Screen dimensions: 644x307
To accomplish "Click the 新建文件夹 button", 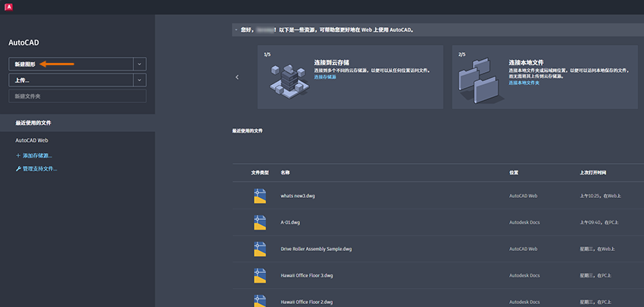I will click(x=77, y=96).
